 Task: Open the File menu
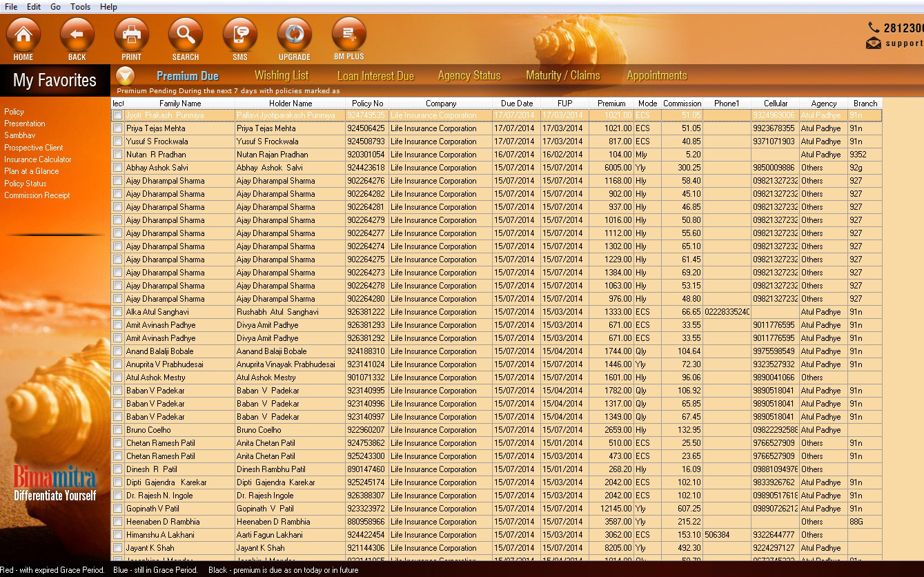11,6
